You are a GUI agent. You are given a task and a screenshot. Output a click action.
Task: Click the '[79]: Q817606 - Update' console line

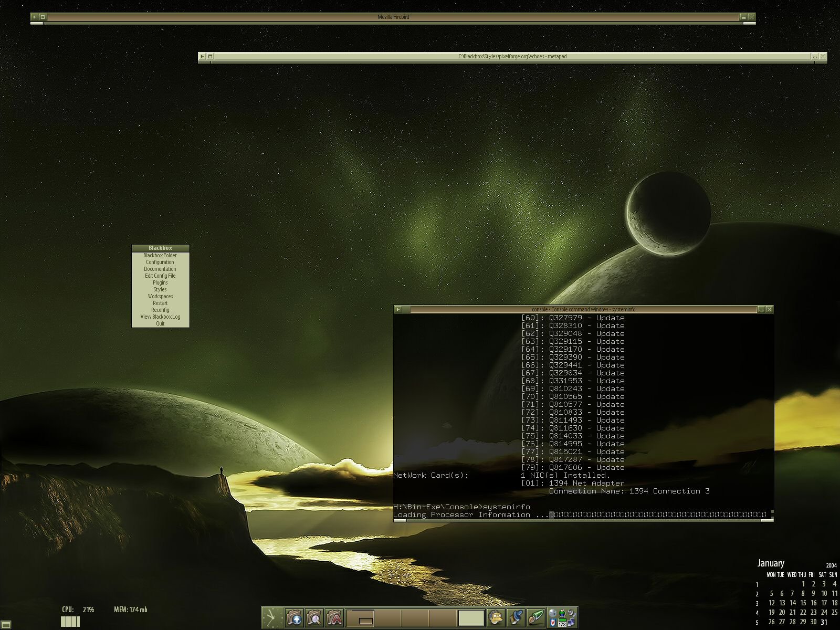tap(573, 467)
